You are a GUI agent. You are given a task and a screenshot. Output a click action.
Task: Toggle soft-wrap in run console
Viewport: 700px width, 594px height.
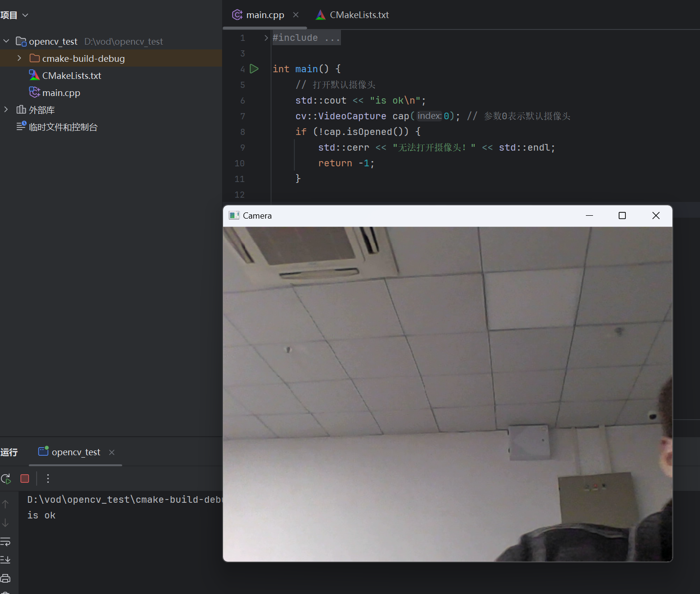click(6, 542)
